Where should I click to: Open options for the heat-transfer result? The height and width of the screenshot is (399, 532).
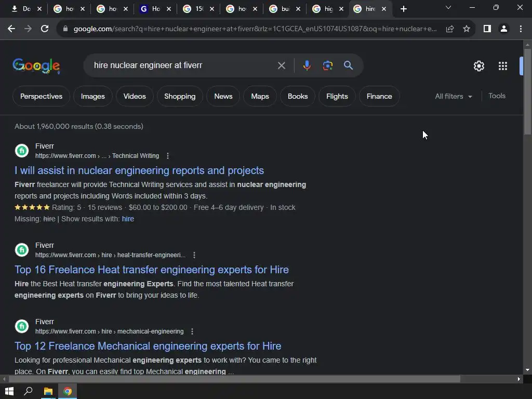click(x=194, y=255)
